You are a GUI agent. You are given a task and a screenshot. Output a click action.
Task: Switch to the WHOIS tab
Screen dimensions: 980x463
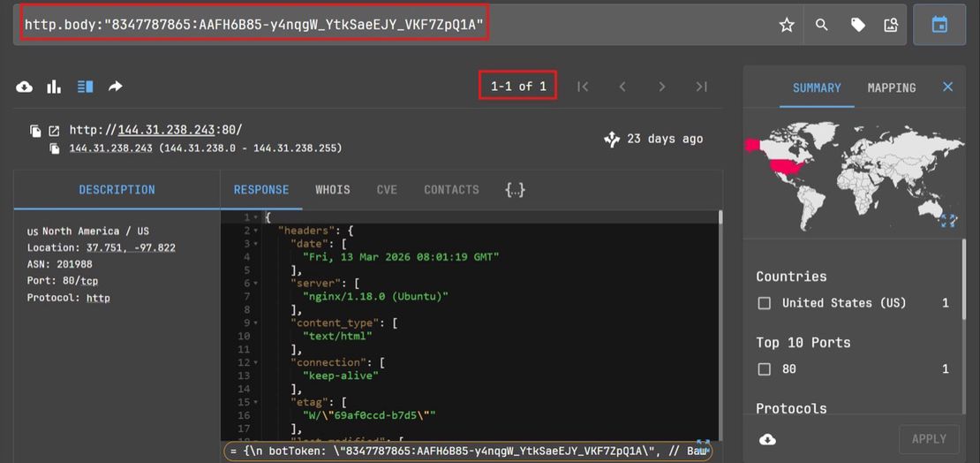[x=333, y=190]
